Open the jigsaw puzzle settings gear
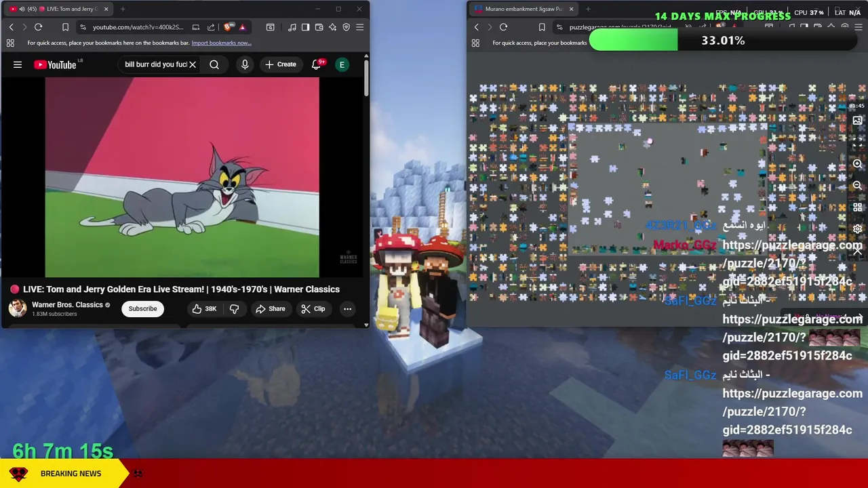 (857, 228)
